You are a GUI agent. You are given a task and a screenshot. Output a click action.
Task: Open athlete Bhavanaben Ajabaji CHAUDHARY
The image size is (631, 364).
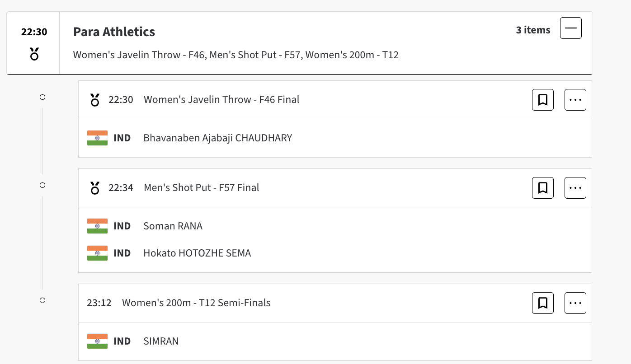point(217,138)
